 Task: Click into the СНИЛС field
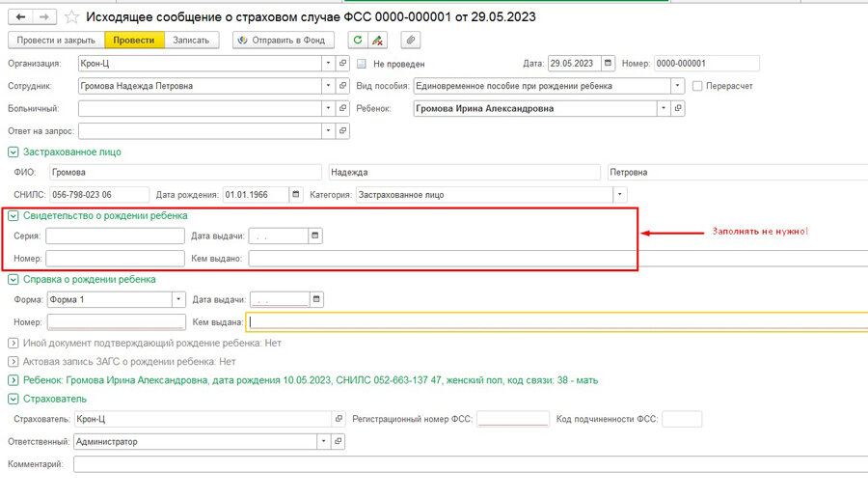tap(99, 194)
